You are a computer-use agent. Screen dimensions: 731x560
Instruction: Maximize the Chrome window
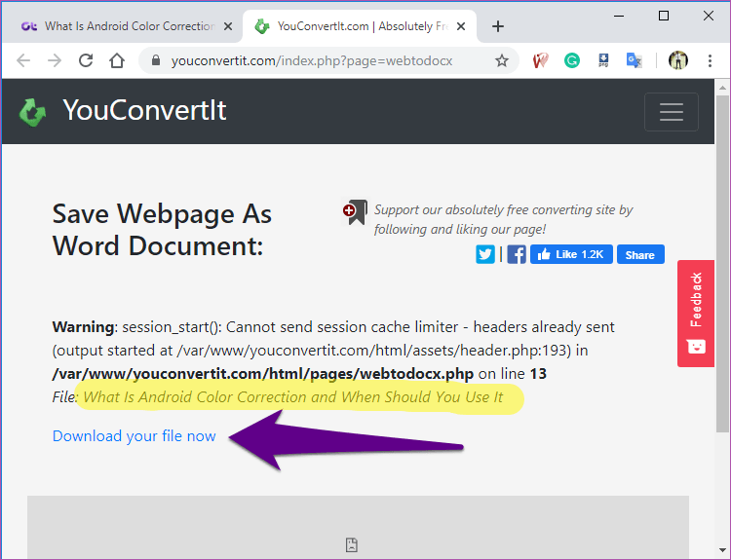point(664,16)
